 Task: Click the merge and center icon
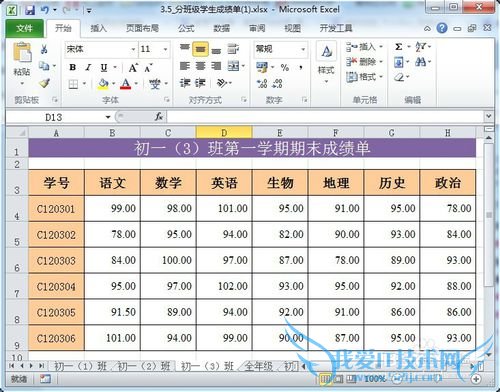(x=233, y=66)
